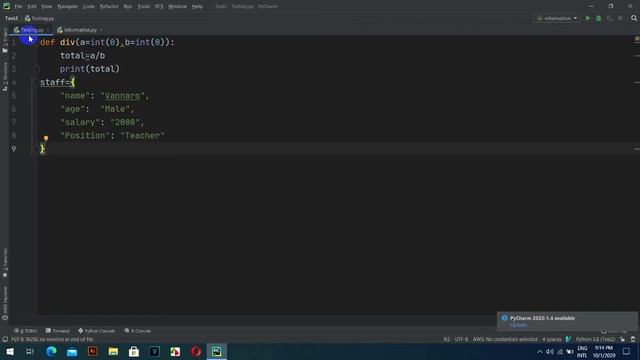Screen dimensions: 640x360
Task: Click the cursor position 9:2 indicator
Action: (447, 339)
